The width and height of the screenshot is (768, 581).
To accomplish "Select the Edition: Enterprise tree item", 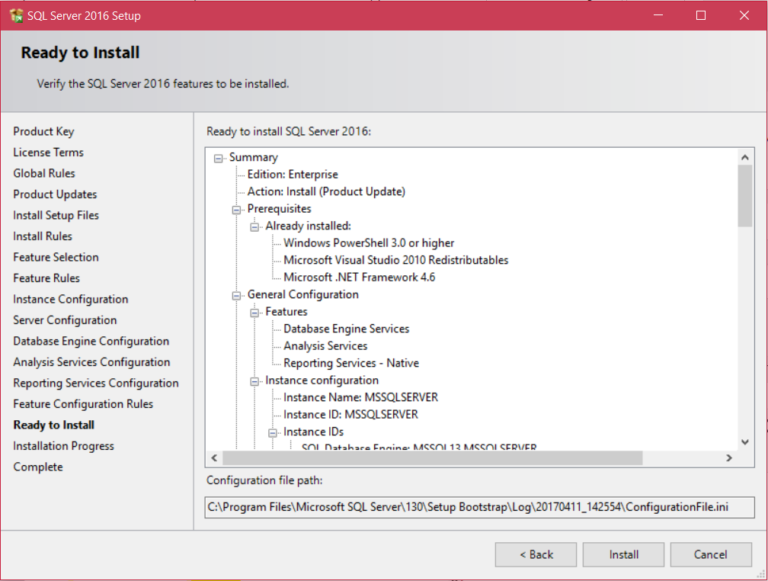I will point(292,174).
